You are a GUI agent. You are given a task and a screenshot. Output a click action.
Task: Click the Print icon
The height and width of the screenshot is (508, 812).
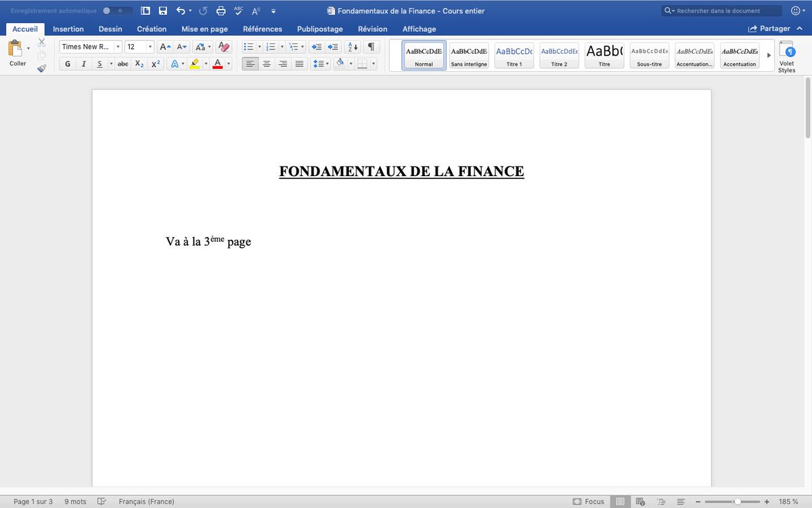pyautogui.click(x=221, y=11)
